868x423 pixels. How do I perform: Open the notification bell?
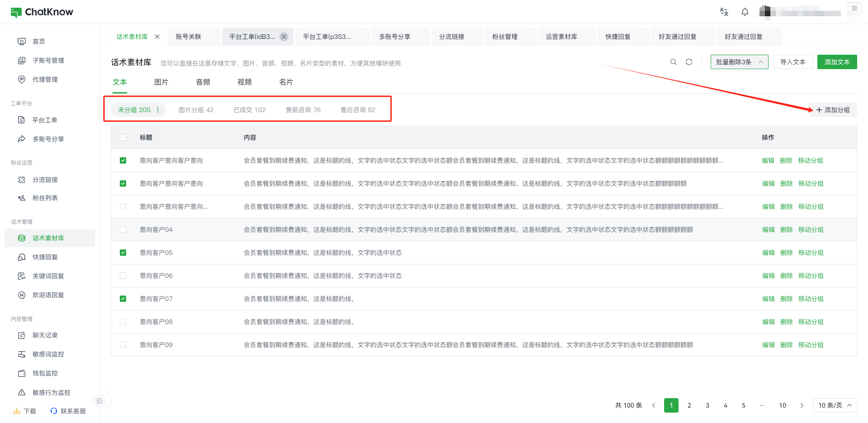pos(745,12)
